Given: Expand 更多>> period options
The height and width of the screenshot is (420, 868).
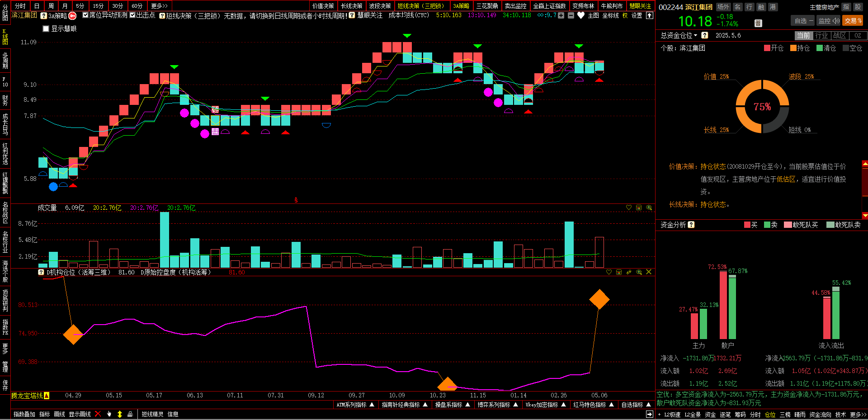Looking at the screenshot, I should click(x=159, y=6).
